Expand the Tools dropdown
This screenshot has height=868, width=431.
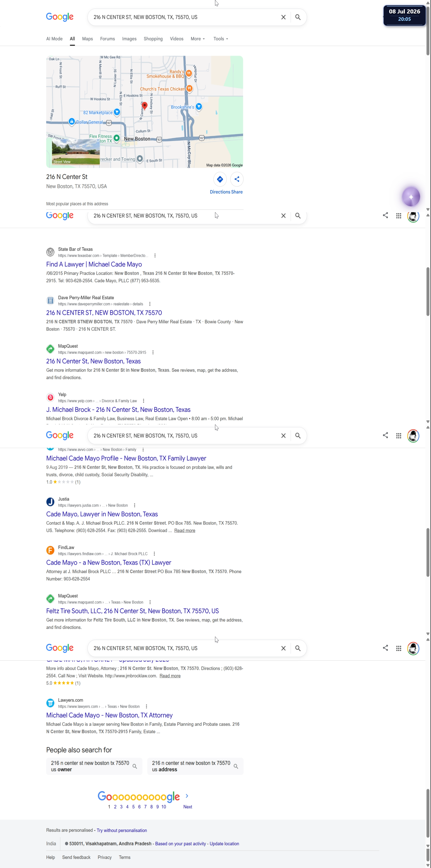(221, 39)
